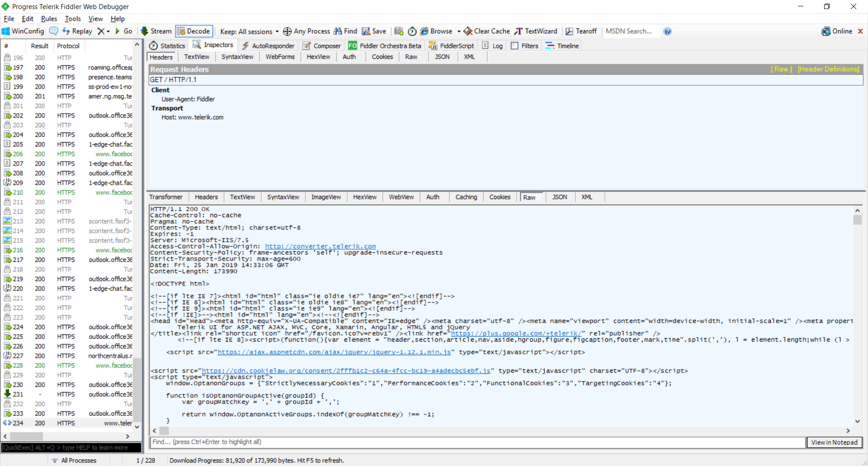Click the View in Notepad button
868x466 pixels.
(834, 442)
